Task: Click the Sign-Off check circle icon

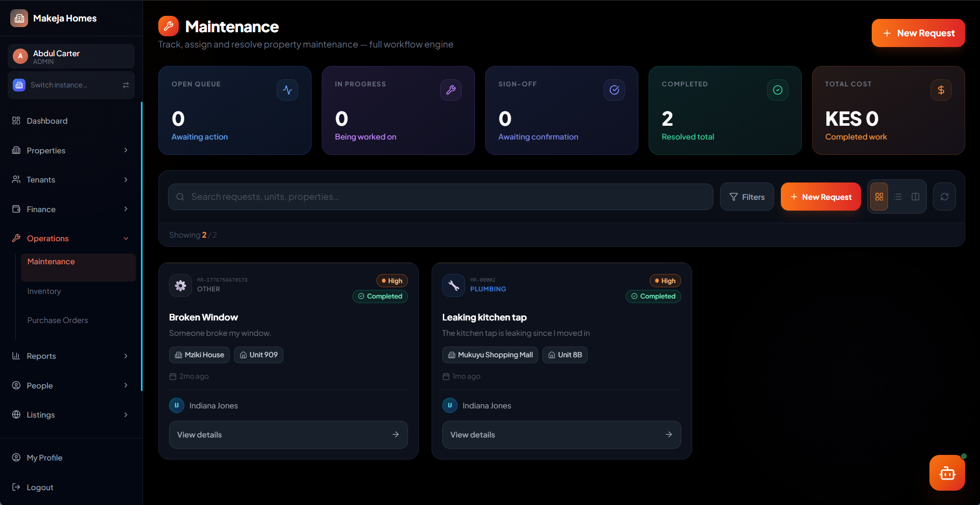Action: click(614, 90)
